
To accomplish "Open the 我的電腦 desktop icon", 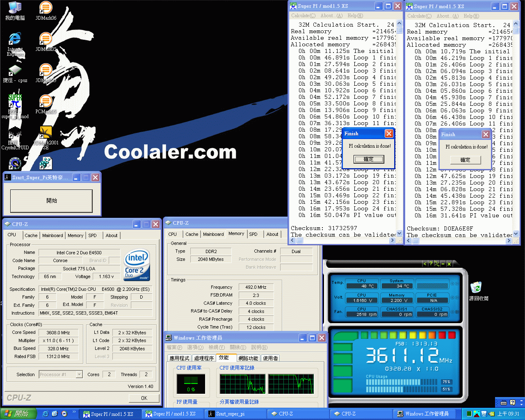I will 15,11.
